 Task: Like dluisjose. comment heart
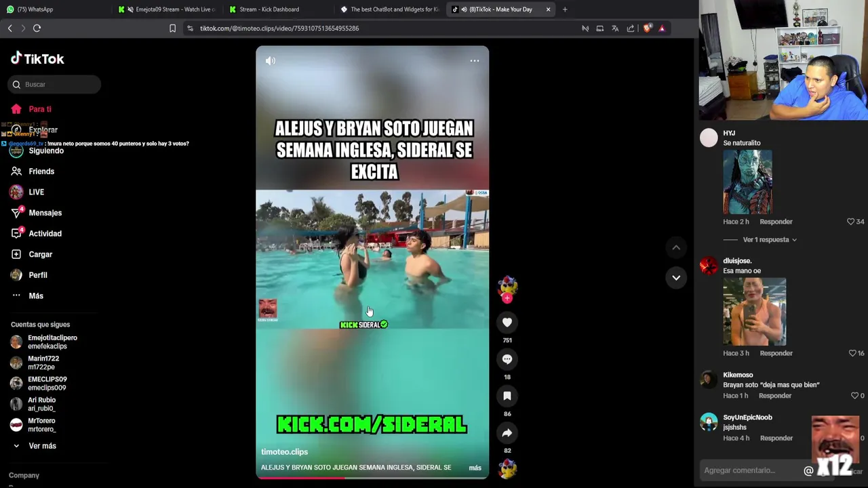pyautogui.click(x=852, y=353)
